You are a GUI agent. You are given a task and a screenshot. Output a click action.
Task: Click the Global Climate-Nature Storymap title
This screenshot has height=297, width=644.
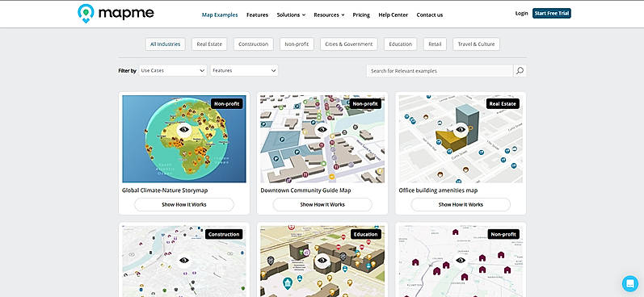coord(165,190)
